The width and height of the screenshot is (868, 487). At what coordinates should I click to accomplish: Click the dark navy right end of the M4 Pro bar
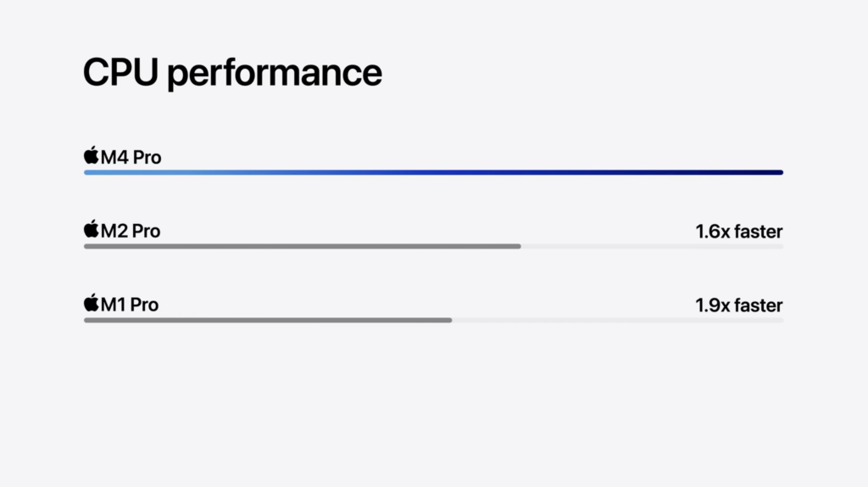click(x=776, y=172)
